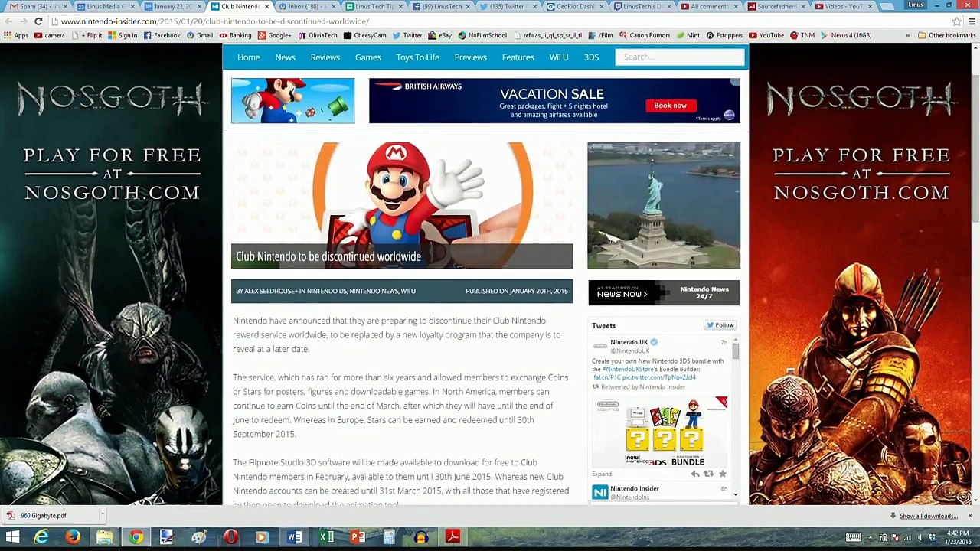Switch to the Videos - YouTube tab

point(843,7)
